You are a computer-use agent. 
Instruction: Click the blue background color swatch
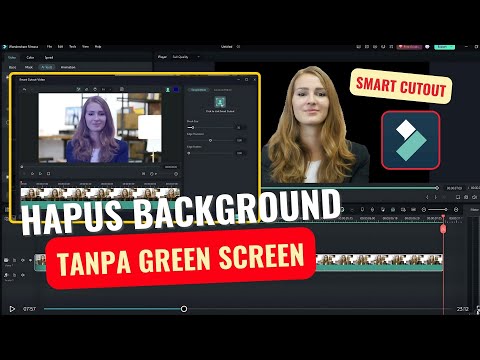(176, 90)
